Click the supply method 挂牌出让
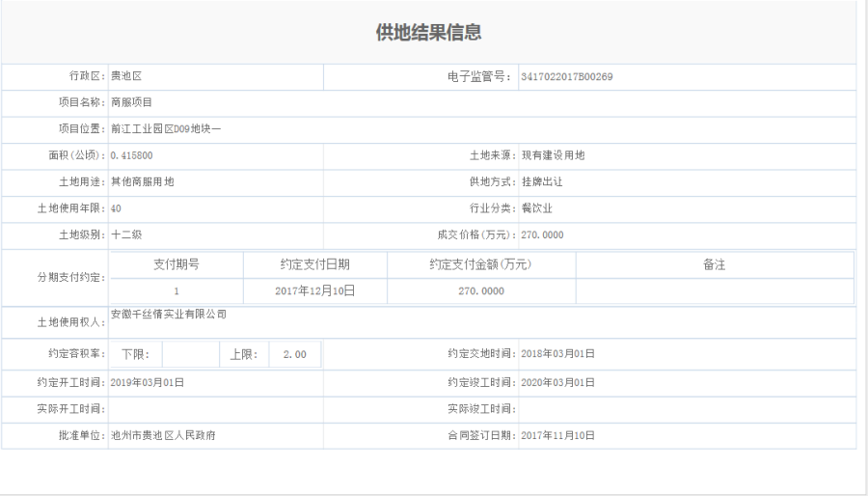 pyautogui.click(x=542, y=181)
